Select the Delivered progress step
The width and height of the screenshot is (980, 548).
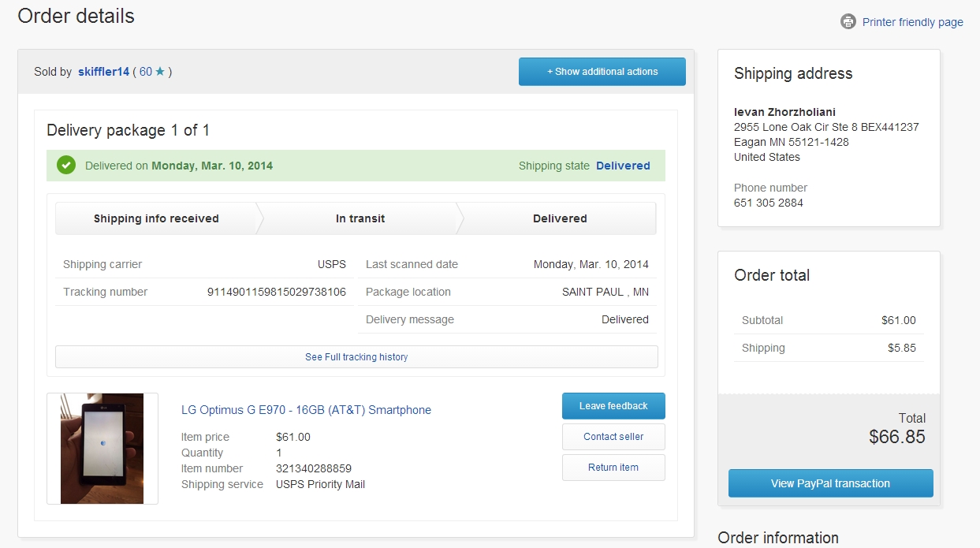pos(560,218)
